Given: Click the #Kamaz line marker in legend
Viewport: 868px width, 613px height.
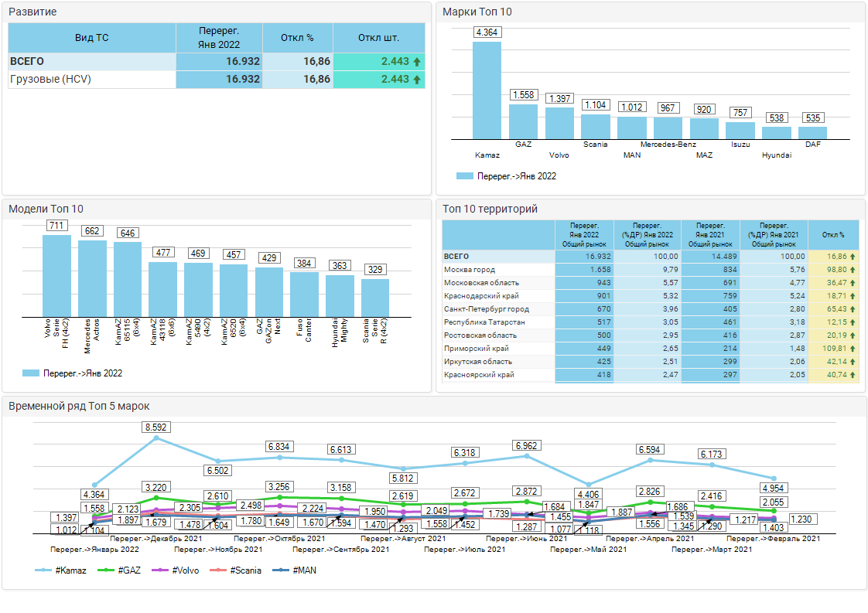Looking at the screenshot, I should click(44, 570).
